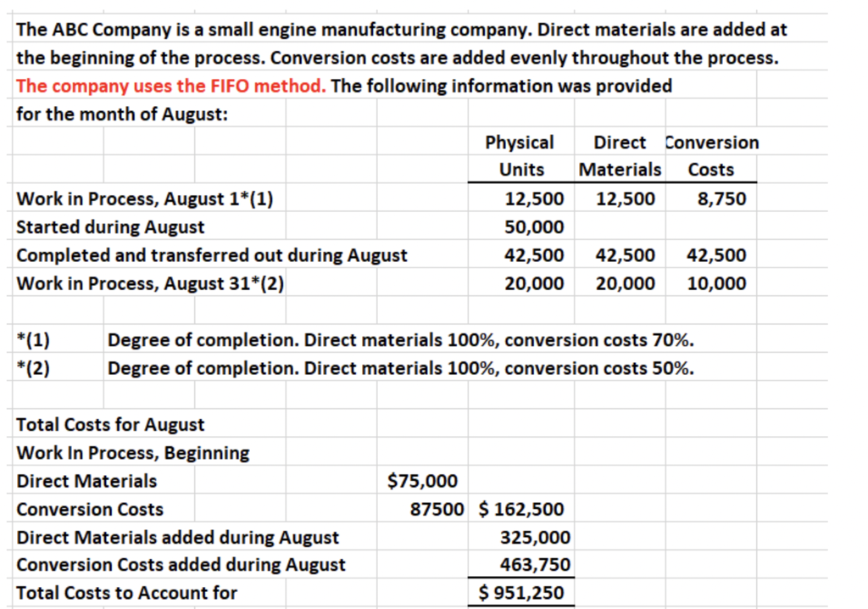The width and height of the screenshot is (868, 609).
Task: Click the 'Materials' header cell
Action: coord(620,169)
